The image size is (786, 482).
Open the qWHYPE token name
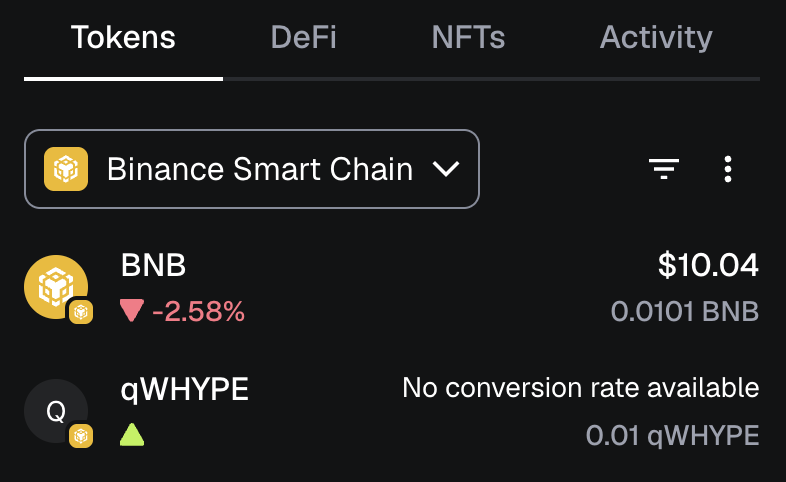pyautogui.click(x=184, y=389)
